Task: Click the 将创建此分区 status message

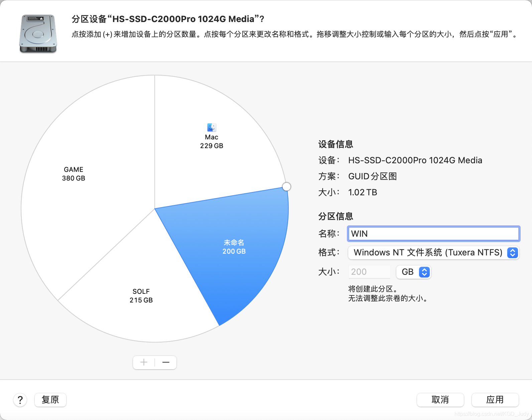Action: (x=373, y=289)
